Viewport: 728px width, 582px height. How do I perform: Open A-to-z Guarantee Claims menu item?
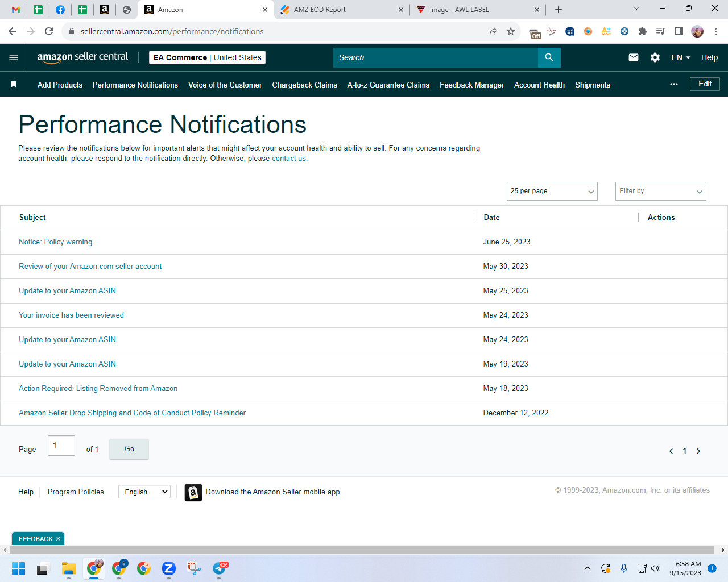[388, 85]
